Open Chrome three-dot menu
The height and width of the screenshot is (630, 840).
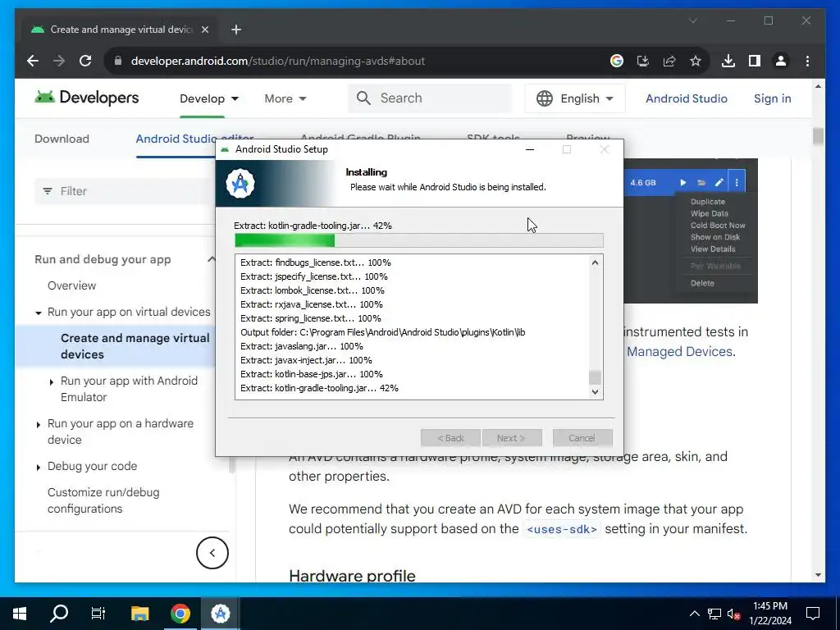(807, 61)
